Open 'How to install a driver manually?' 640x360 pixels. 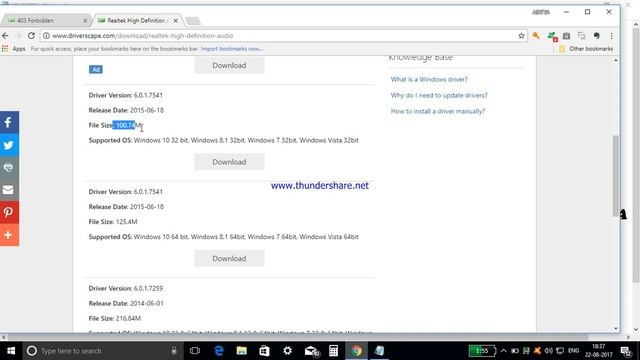click(x=438, y=111)
